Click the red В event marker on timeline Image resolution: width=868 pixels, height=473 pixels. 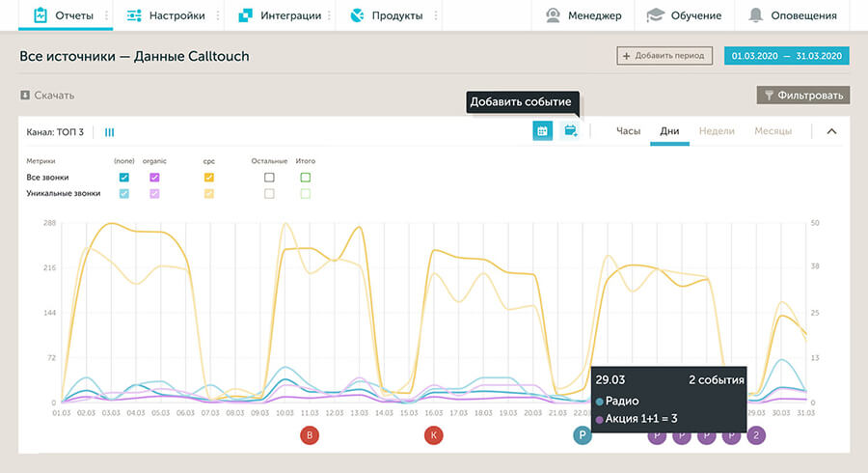pyautogui.click(x=310, y=435)
